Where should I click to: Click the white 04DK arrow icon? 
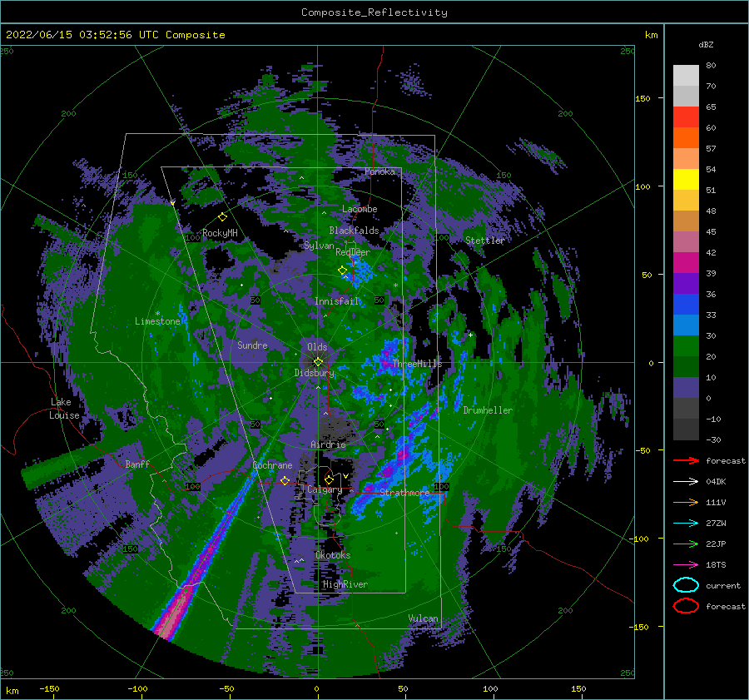pyautogui.click(x=686, y=482)
